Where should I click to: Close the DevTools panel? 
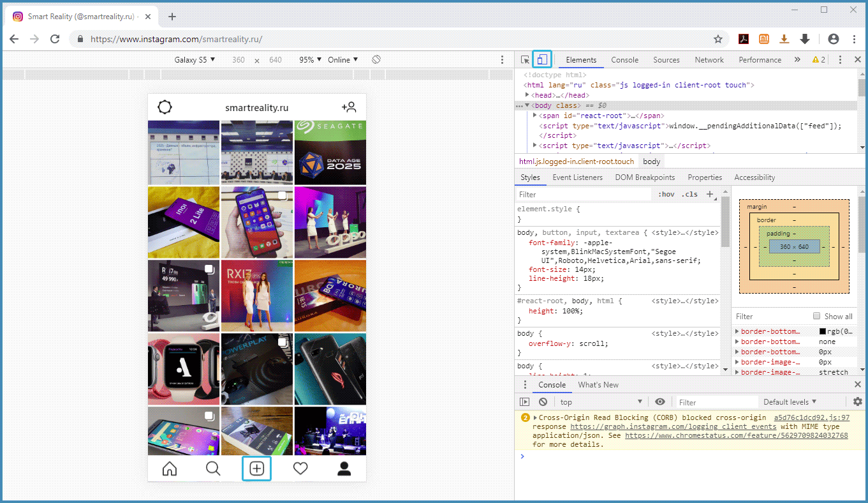click(858, 59)
